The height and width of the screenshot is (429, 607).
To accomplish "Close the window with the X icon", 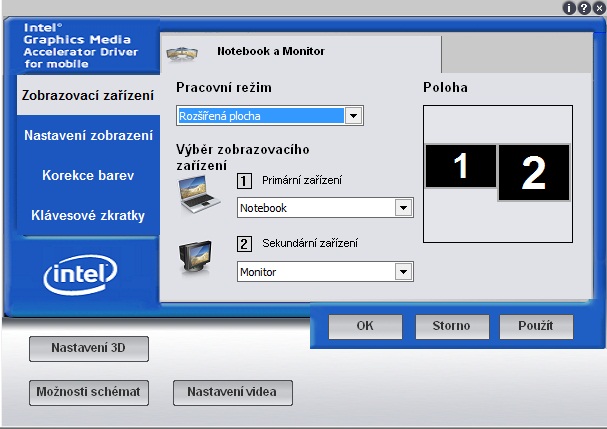I will (599, 8).
